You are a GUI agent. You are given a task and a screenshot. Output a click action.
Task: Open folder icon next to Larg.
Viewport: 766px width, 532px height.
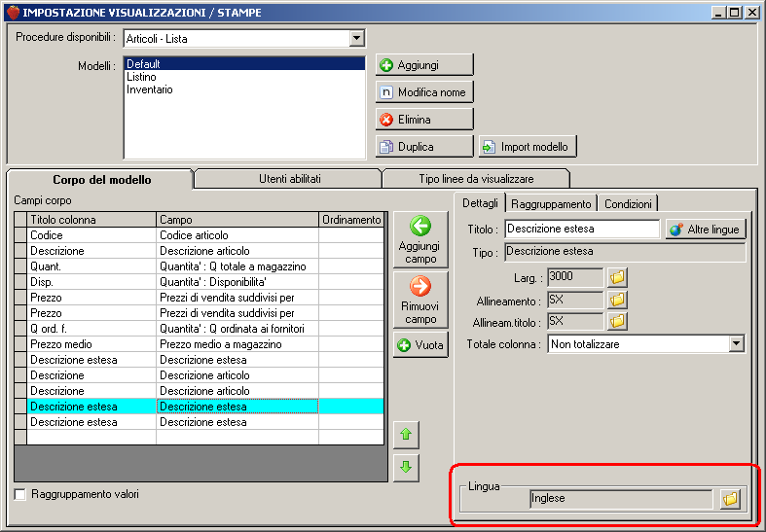(x=617, y=277)
